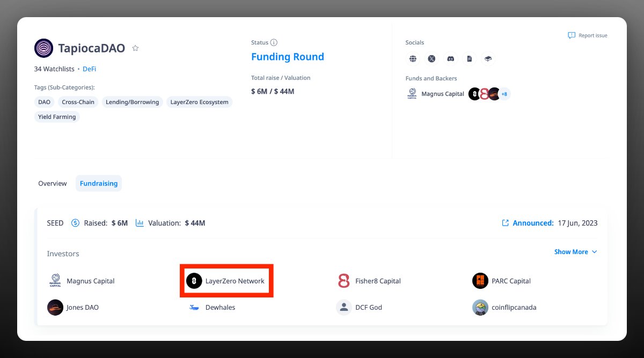Click the Fisher8 backer avatar in header
This screenshot has height=358, width=644.
tap(485, 94)
